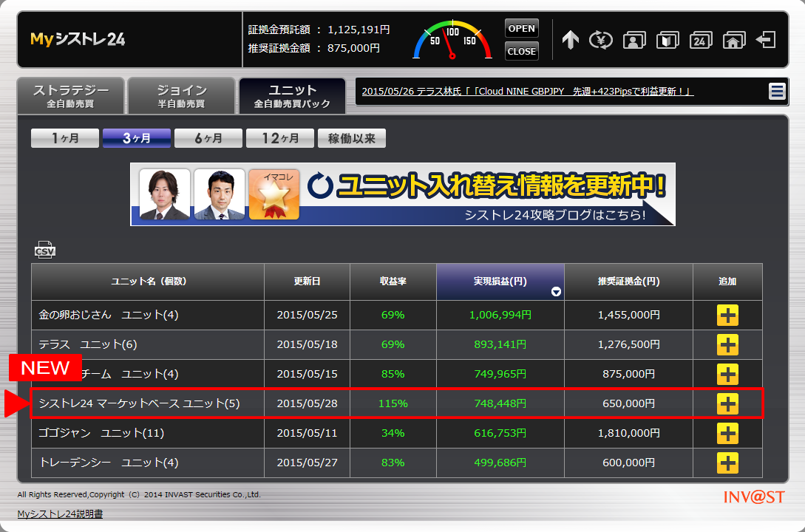Open the book manual icon
Screen dimensions: 805x532
point(668,40)
